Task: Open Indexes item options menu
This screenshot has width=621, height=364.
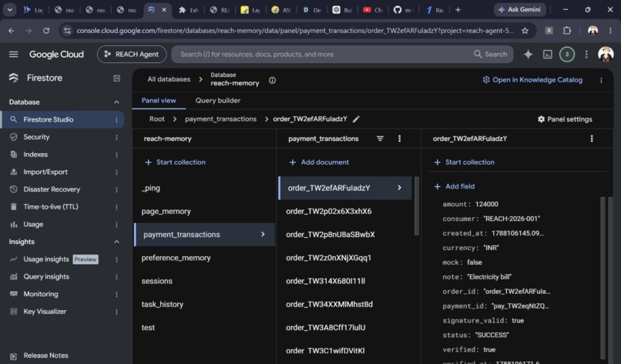Action: 116,155
